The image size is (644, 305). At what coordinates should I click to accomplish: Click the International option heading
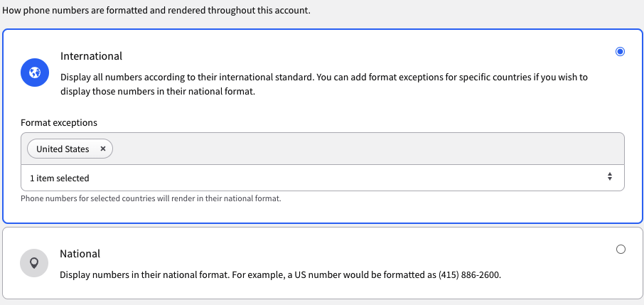(x=91, y=56)
